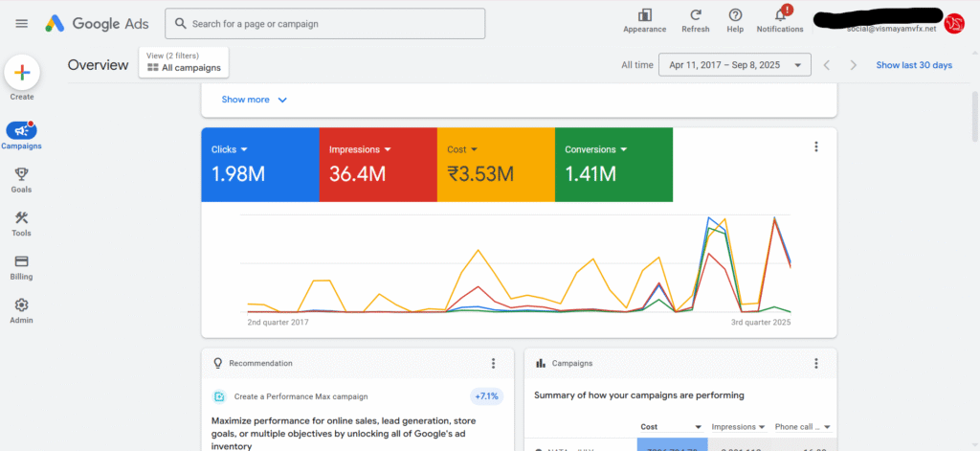Open the date range picker dropdown
Image resolution: width=980 pixels, height=451 pixels.
pos(735,65)
